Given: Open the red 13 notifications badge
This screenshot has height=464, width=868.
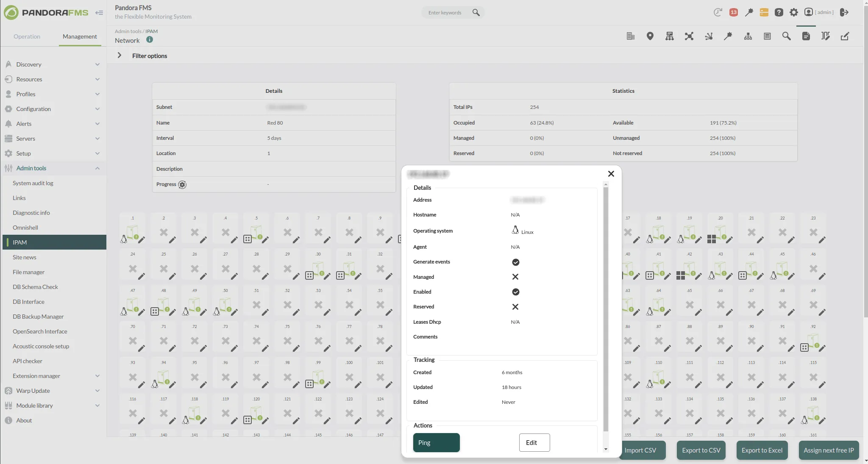Looking at the screenshot, I should point(734,12).
